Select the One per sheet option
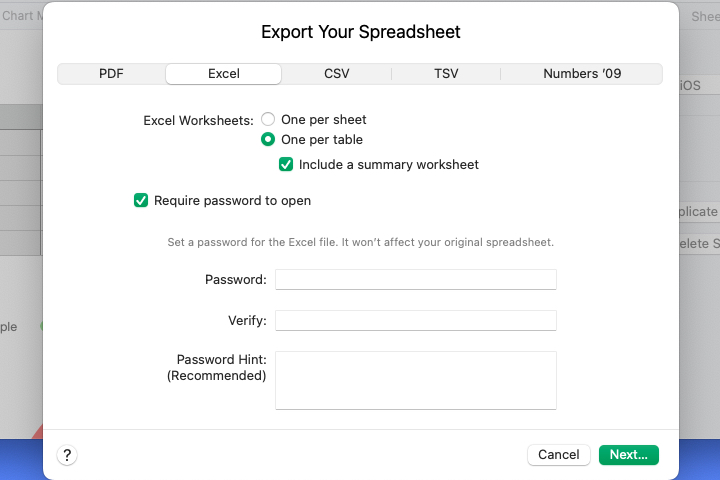 click(268, 119)
